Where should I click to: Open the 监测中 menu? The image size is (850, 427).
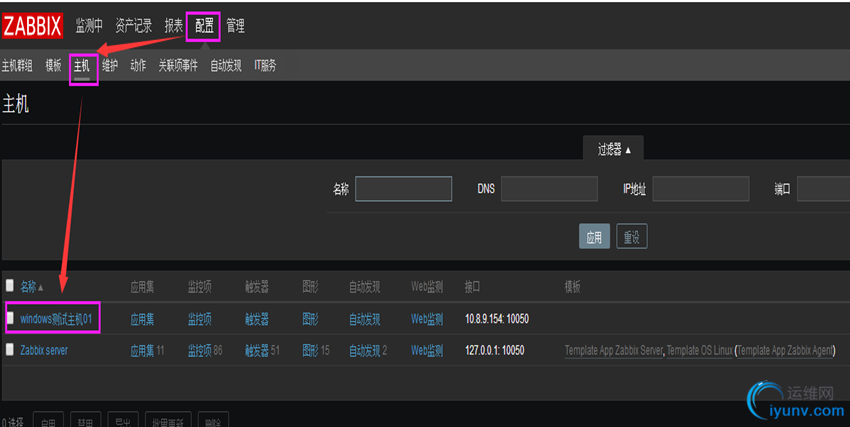89,25
